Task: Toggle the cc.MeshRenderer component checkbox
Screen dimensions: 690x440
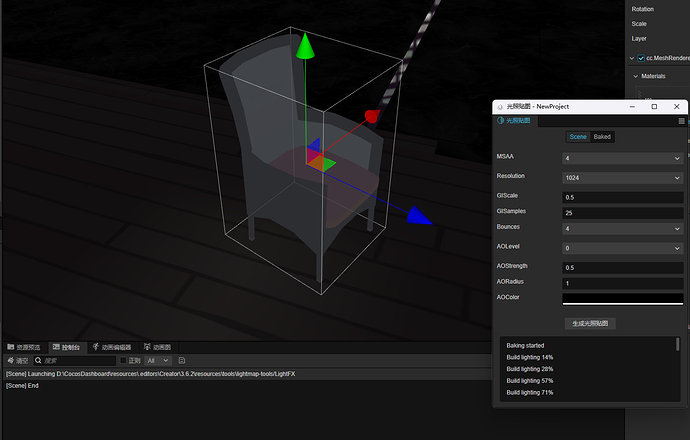Action: (641, 58)
